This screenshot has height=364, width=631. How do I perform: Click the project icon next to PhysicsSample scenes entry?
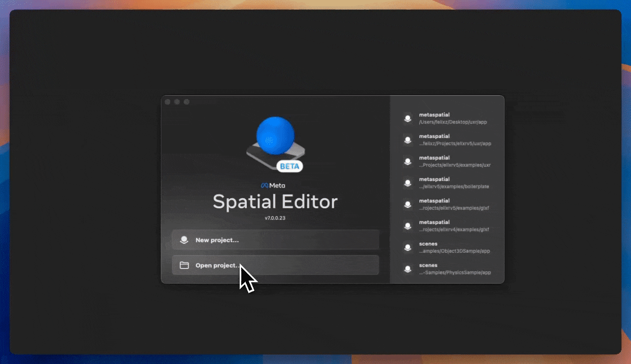(x=408, y=269)
